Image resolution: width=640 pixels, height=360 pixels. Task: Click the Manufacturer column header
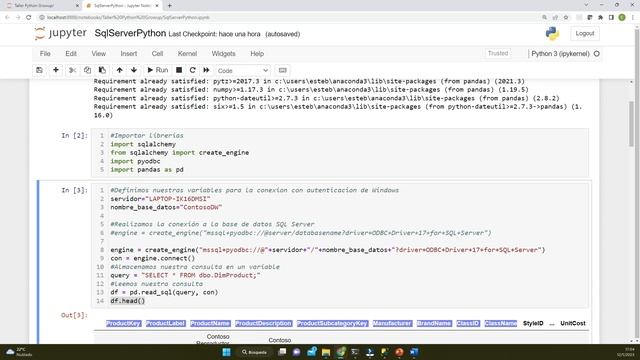tap(392, 323)
